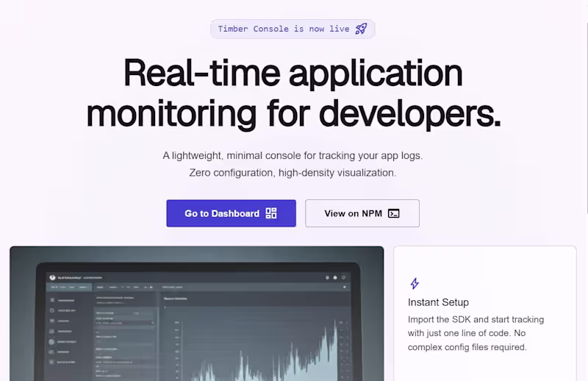
Task: Open the View on NPM link
Action: (x=362, y=213)
